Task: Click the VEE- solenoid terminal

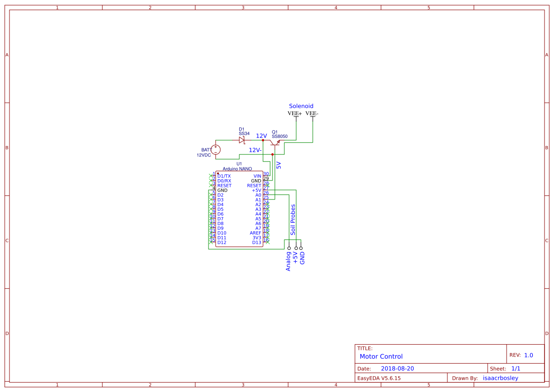Action: coord(312,119)
